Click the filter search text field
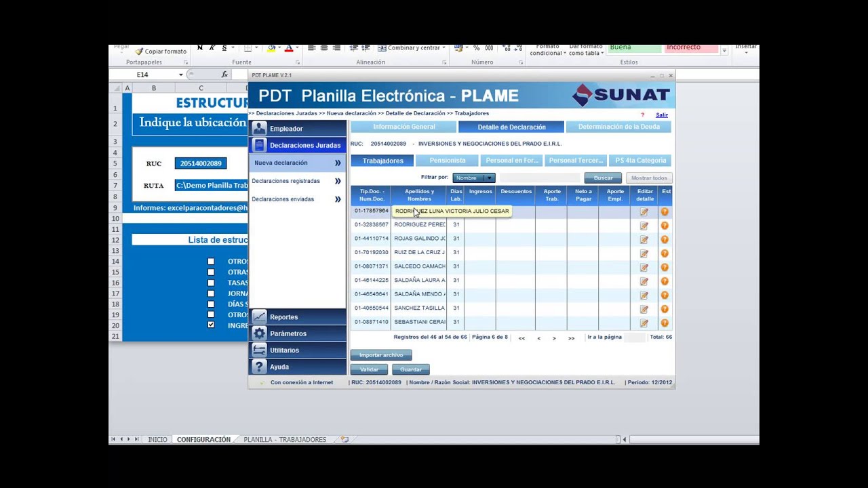The width and height of the screenshot is (868, 488). (x=540, y=178)
